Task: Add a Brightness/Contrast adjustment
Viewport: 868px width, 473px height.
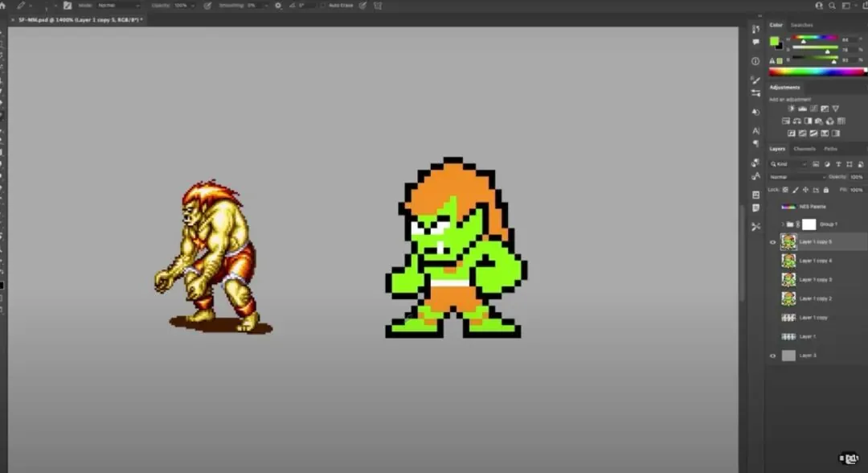Action: click(791, 109)
